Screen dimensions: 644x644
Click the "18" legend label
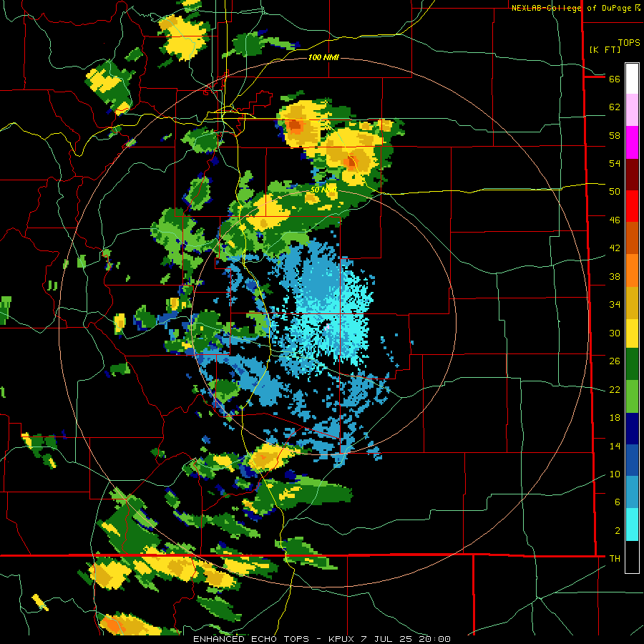click(615, 418)
